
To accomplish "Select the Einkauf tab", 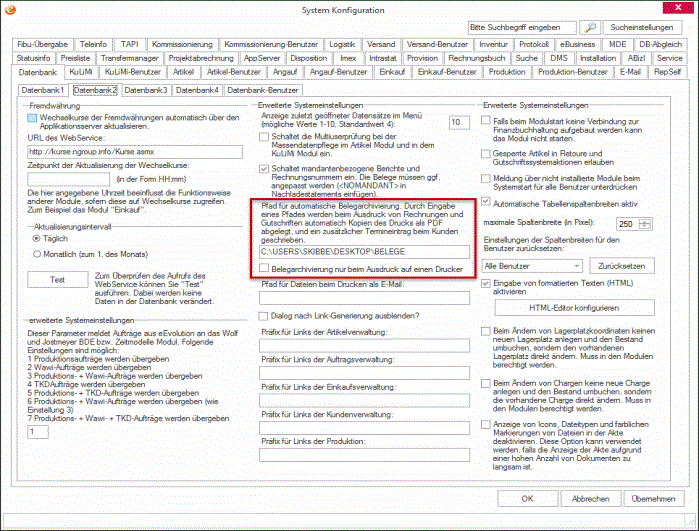I will click(x=392, y=72).
